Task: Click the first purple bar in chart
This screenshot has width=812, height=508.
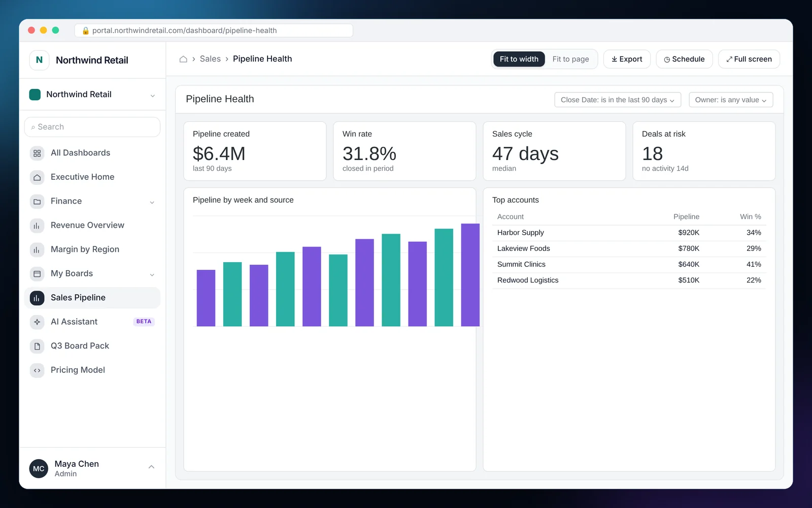Action: (206, 298)
